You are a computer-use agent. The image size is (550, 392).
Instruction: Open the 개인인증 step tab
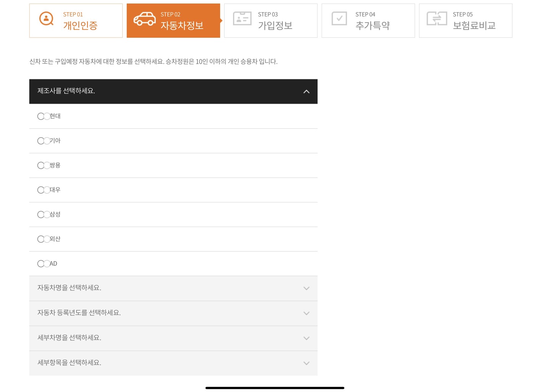pos(76,21)
